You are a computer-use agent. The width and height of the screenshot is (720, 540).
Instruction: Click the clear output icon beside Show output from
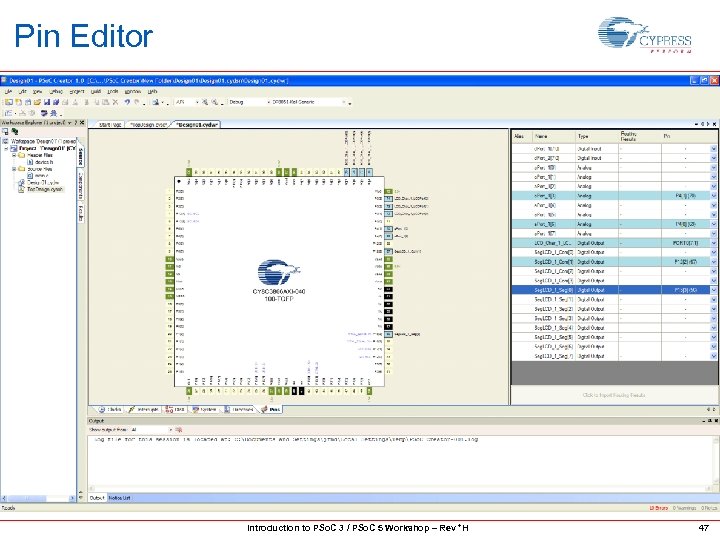point(179,430)
